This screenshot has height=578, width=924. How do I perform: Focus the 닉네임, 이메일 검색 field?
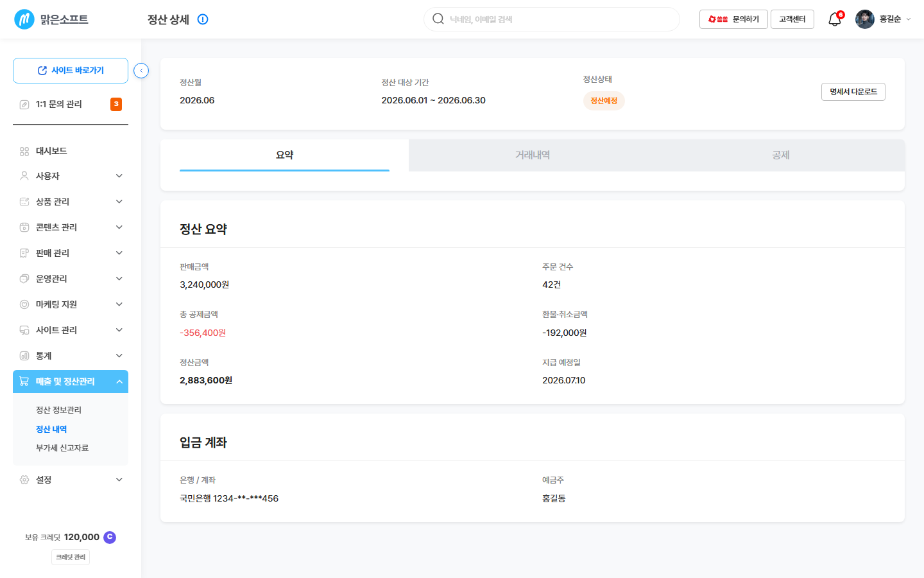point(552,19)
